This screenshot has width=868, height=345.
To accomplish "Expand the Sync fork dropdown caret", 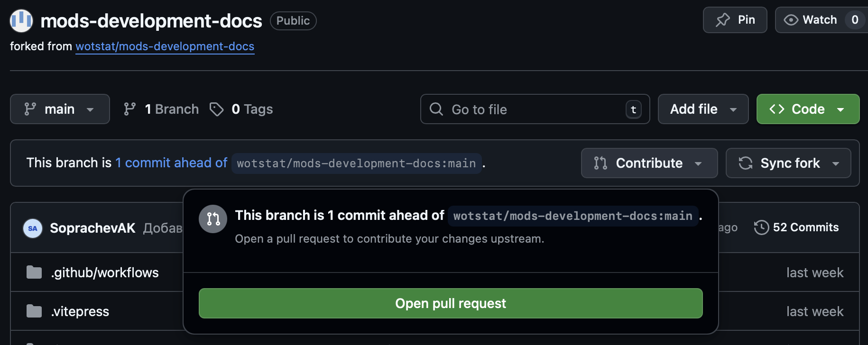I will [836, 163].
